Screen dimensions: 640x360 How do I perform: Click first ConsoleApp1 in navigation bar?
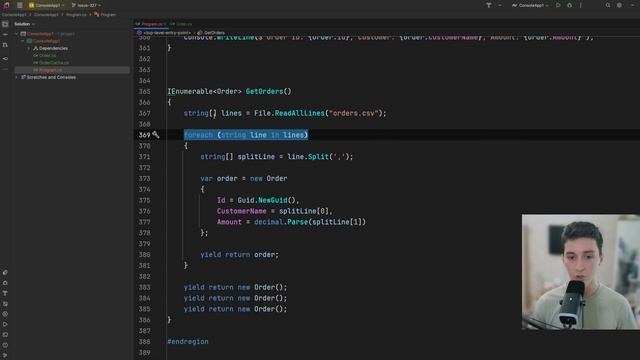[x=14, y=15]
